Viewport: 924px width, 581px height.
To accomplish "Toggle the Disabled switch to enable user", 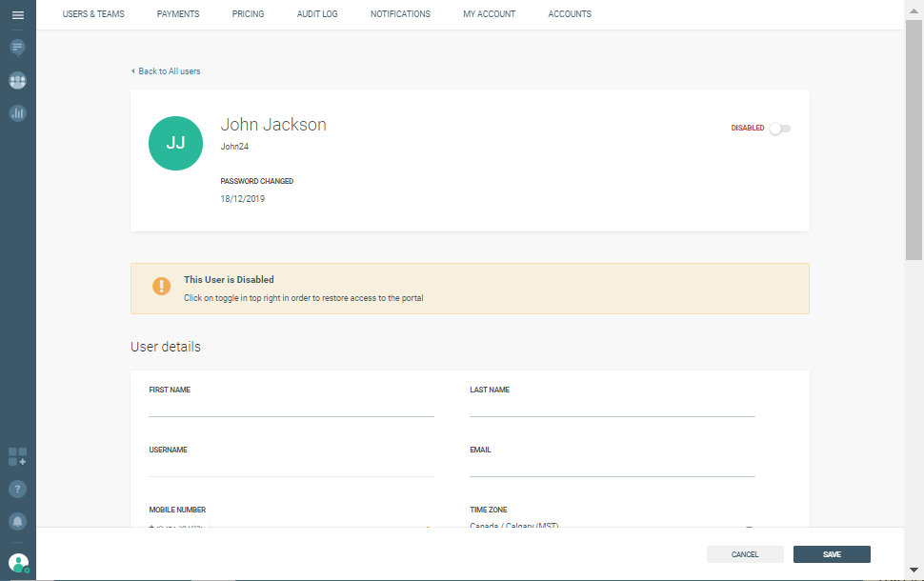I will point(780,129).
